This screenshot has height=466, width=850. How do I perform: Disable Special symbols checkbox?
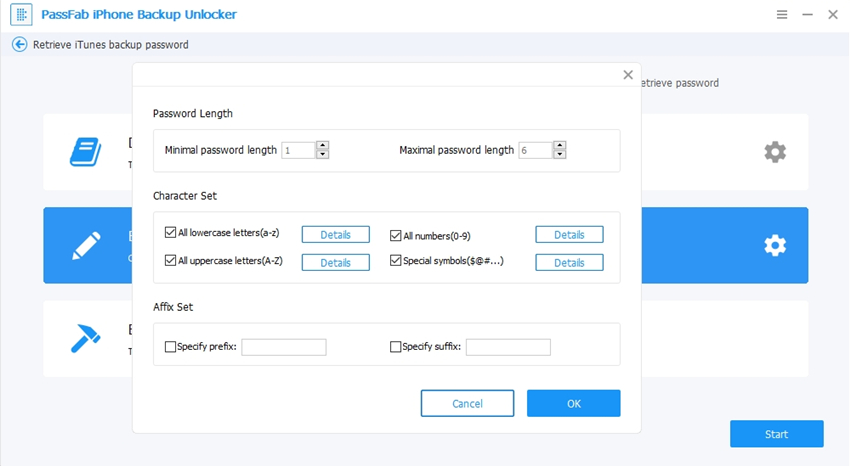point(395,261)
